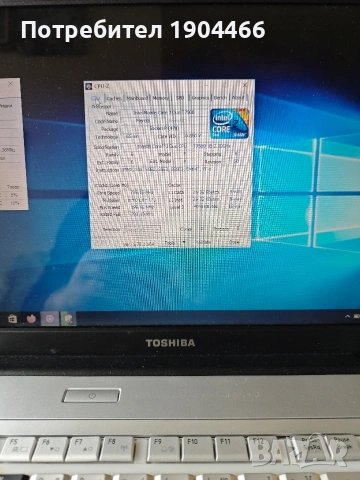Click the Validate button
360x480 pixels.
tap(204, 242)
